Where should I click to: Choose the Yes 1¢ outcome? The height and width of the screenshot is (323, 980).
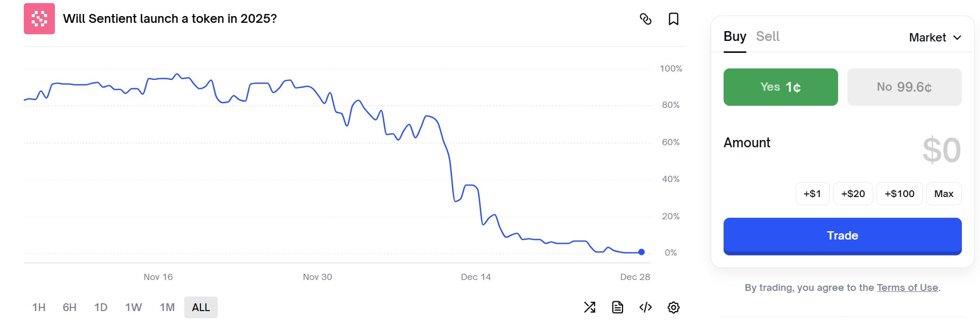[x=781, y=87]
